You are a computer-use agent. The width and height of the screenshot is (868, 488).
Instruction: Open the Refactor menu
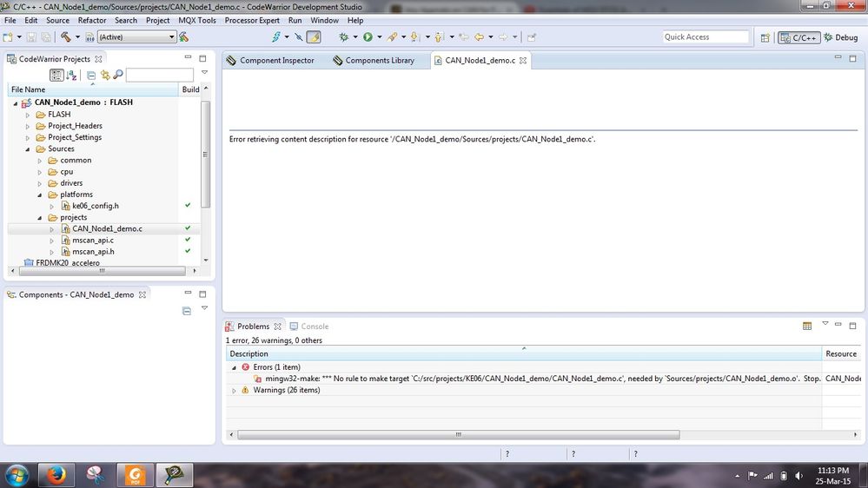92,21
